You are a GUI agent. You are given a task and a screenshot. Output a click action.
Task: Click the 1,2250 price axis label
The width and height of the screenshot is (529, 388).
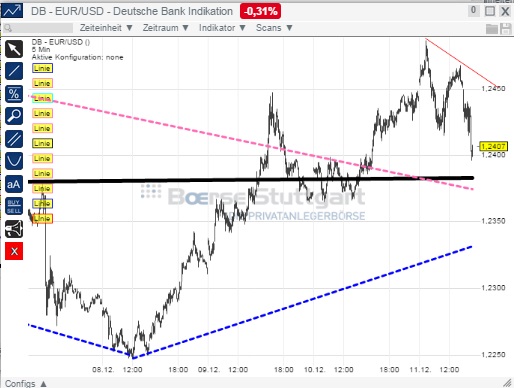[x=493, y=355]
